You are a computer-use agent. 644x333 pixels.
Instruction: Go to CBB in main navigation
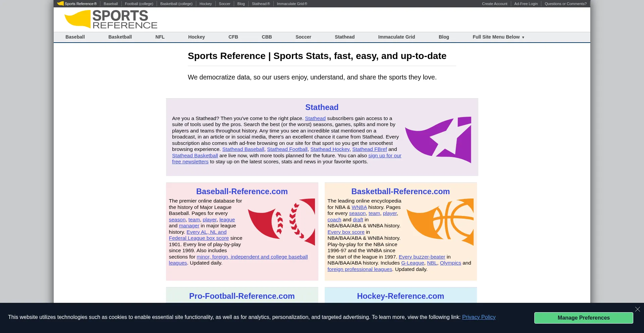coord(267,37)
